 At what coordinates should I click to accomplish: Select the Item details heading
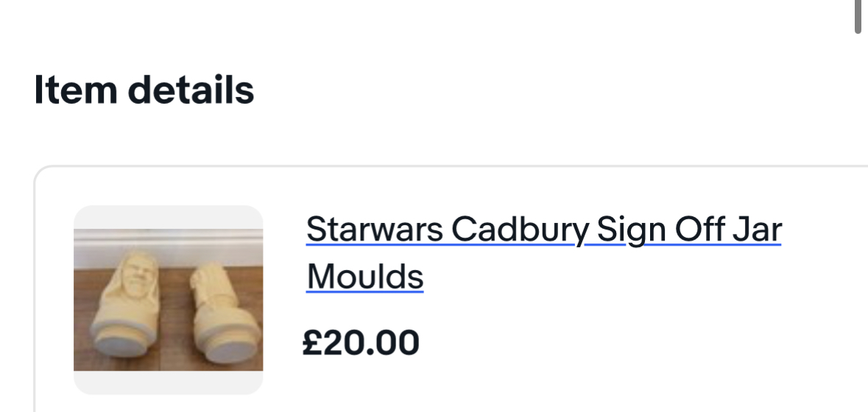pyautogui.click(x=144, y=90)
